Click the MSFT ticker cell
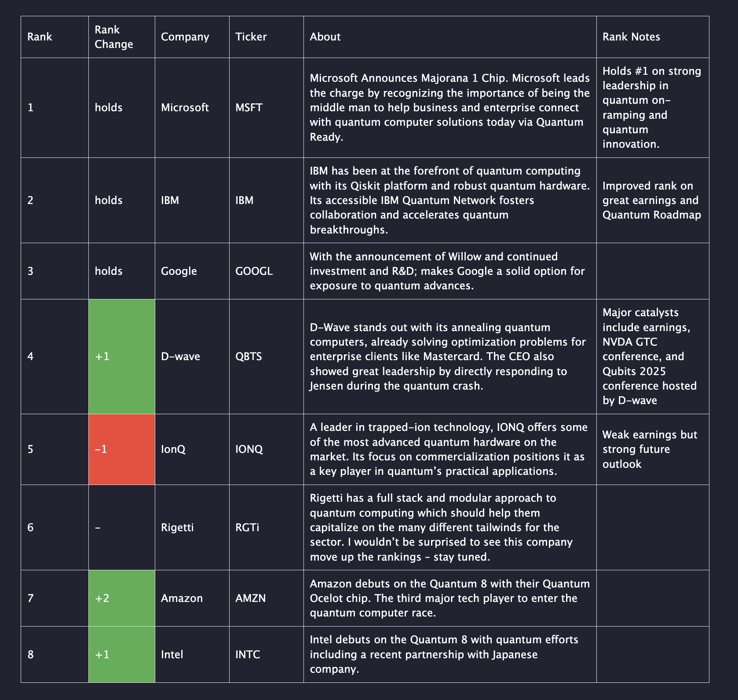738x700 pixels. click(249, 108)
